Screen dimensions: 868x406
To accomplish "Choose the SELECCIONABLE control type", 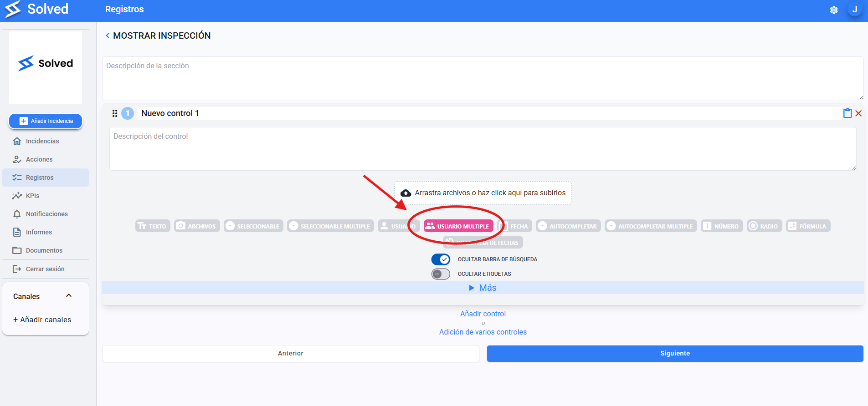I will 253,226.
